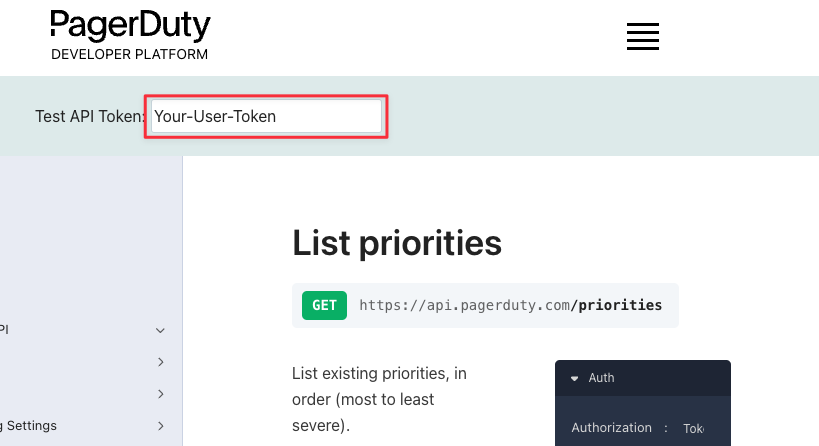This screenshot has height=446, width=819.
Task: Collapse the Auth section triangle
Action: 575,378
